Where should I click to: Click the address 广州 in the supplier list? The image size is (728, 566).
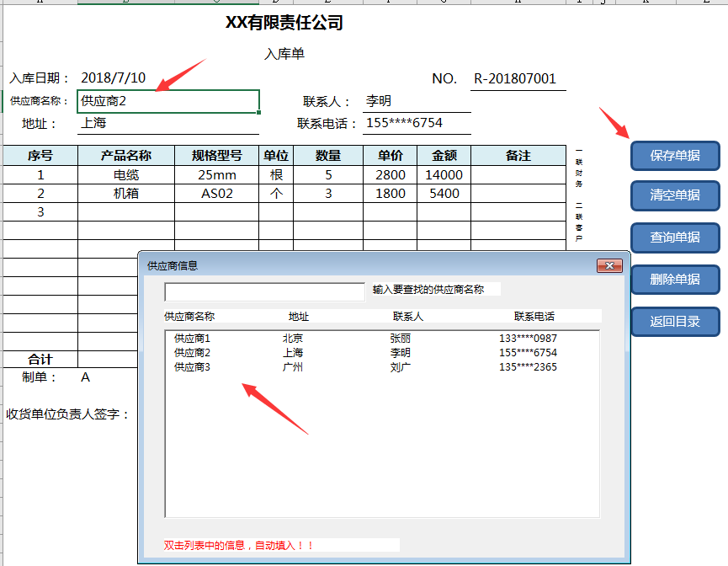[293, 367]
